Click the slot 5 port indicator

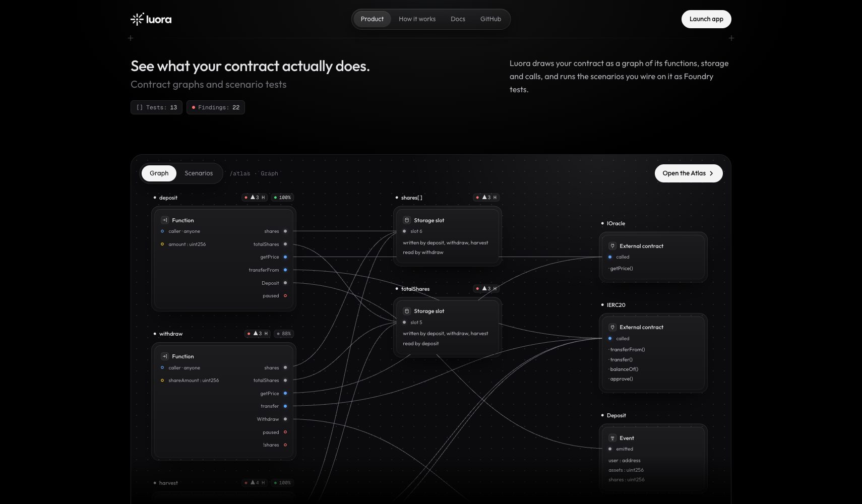pos(404,323)
